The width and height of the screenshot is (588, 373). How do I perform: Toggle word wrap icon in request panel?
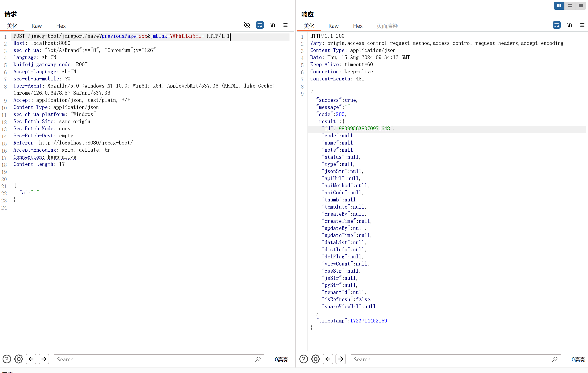(260, 25)
